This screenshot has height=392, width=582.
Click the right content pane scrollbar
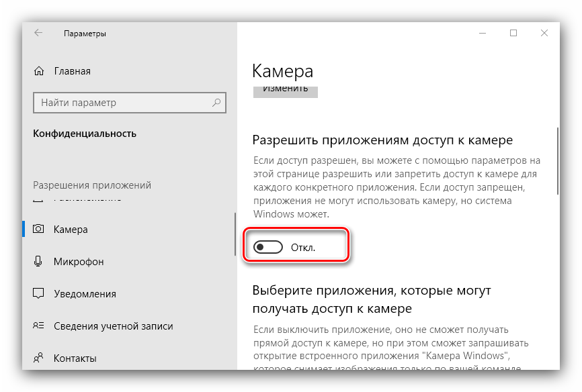(x=557, y=161)
